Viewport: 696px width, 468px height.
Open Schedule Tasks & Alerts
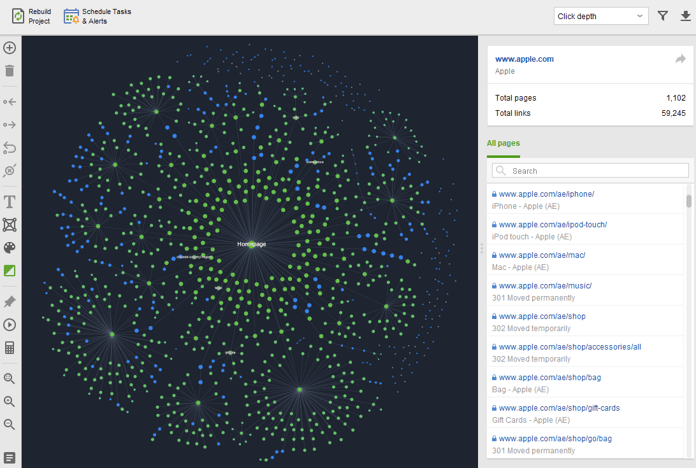tap(97, 16)
